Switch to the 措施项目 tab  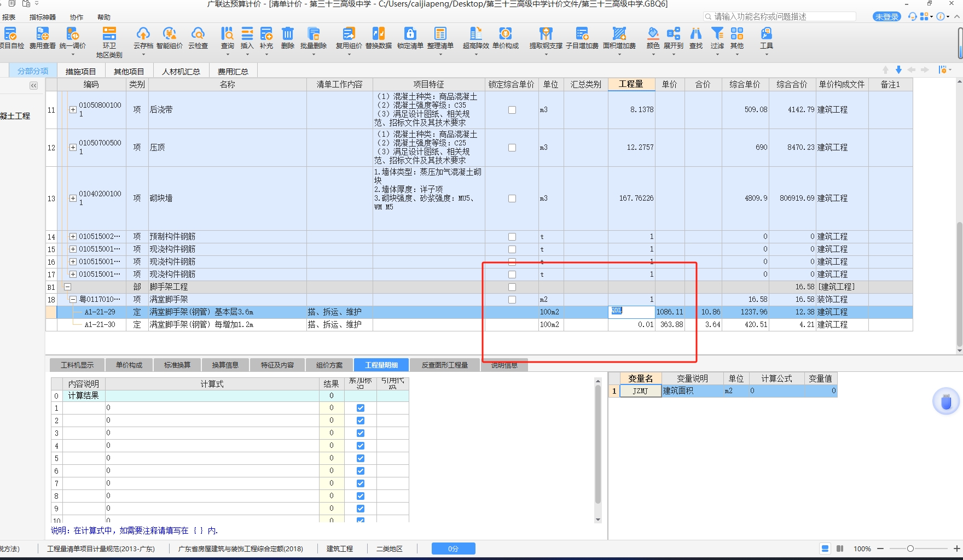point(81,71)
